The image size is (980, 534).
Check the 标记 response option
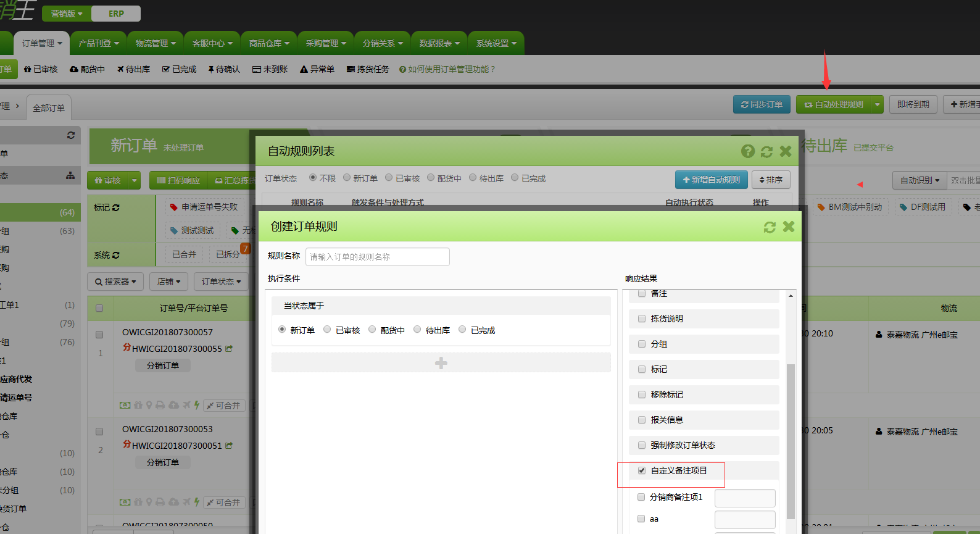pyautogui.click(x=642, y=369)
